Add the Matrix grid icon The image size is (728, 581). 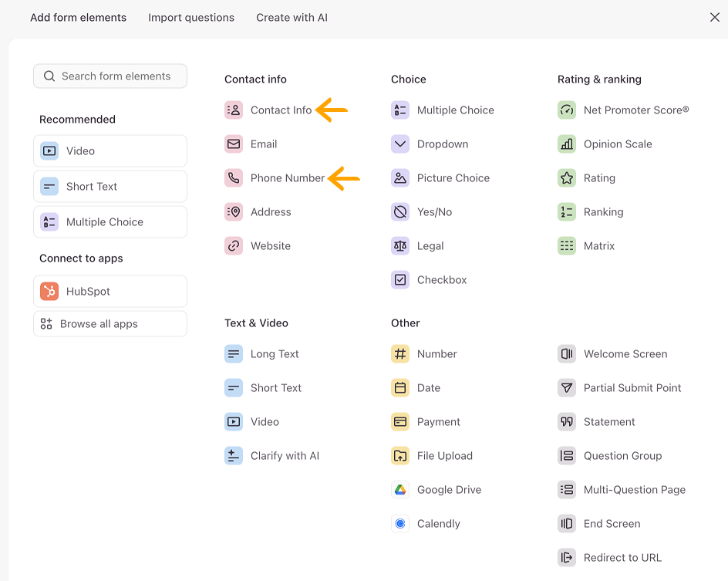(566, 245)
